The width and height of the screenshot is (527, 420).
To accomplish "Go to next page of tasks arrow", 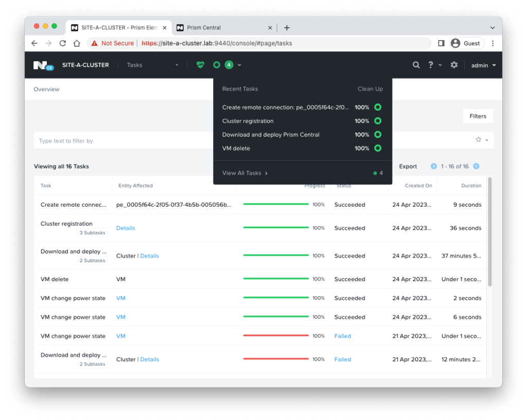I will pos(476,166).
